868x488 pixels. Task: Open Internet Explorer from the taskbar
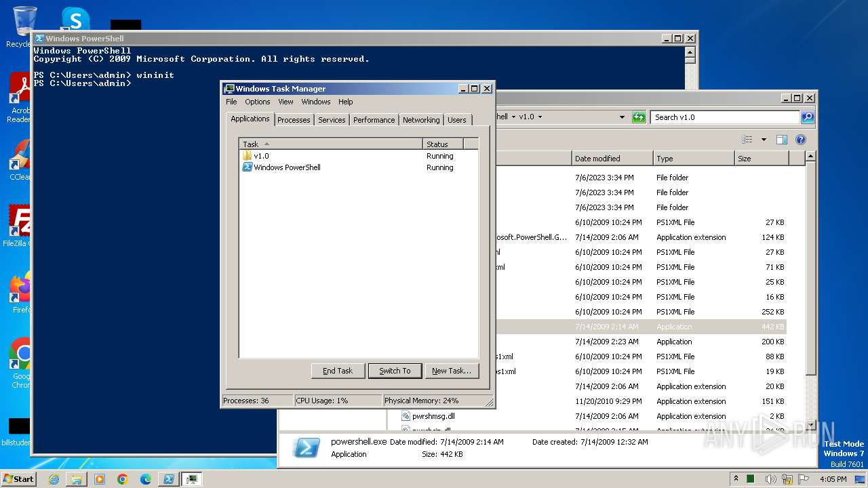pos(54,479)
